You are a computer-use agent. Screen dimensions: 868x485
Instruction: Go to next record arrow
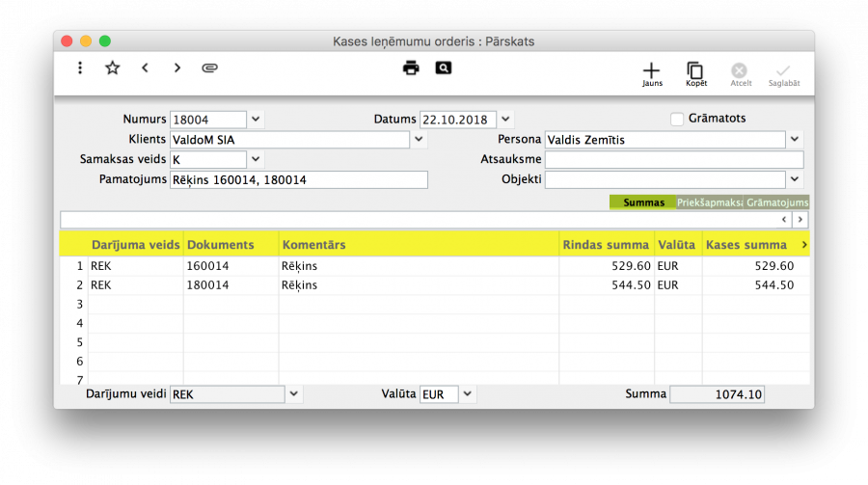tap(177, 67)
